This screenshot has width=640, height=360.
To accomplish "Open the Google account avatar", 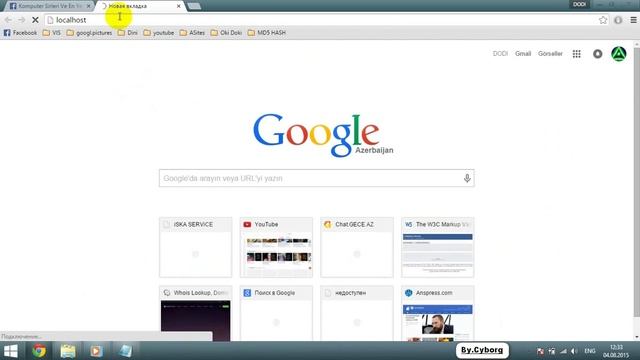I will 619,54.
